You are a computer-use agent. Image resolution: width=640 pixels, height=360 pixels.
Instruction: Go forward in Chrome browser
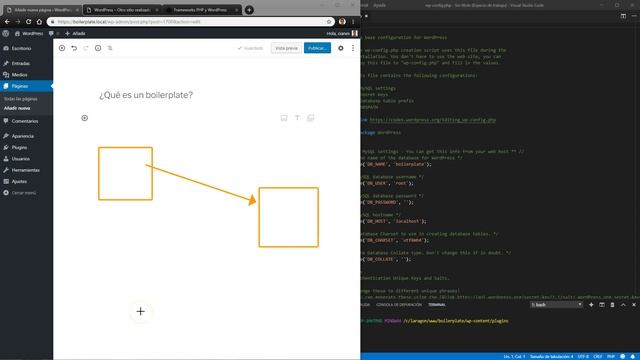click(18, 22)
